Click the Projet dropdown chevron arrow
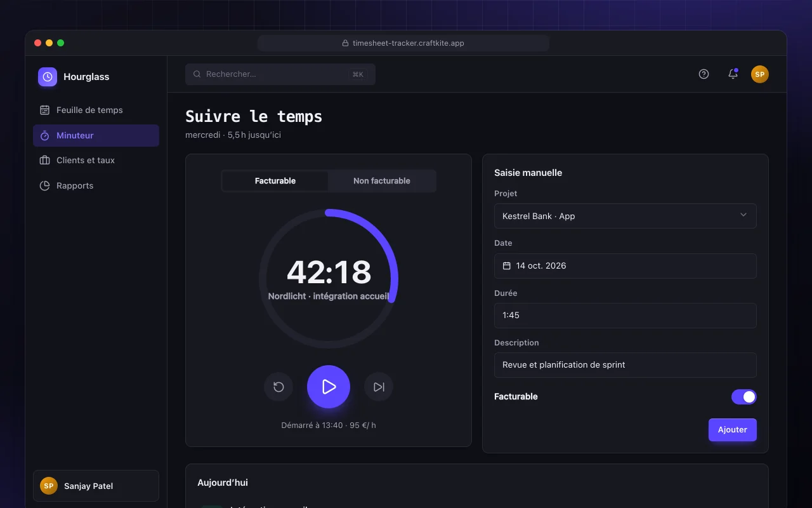The height and width of the screenshot is (508, 812). [743, 215]
